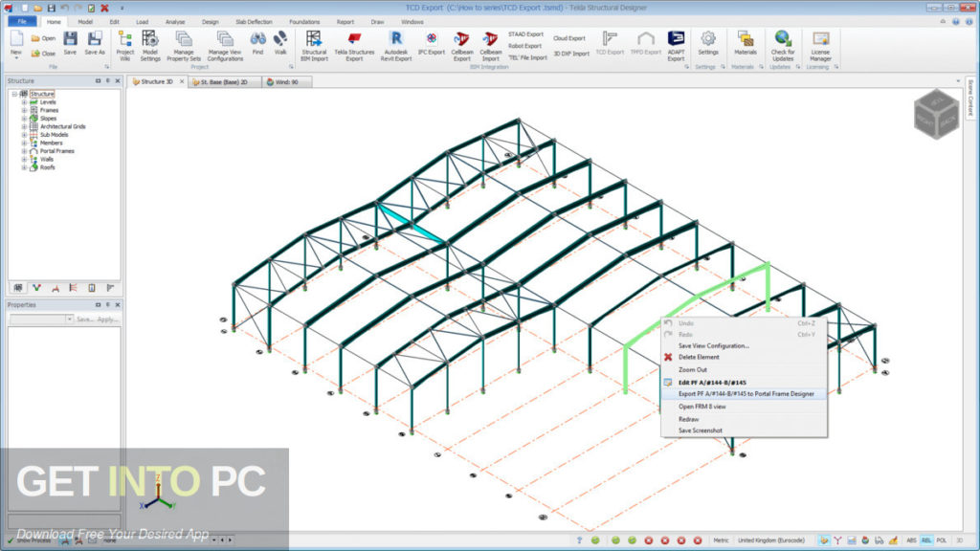Click Check for Updates
Screen dimensions: 980x551
(783, 46)
